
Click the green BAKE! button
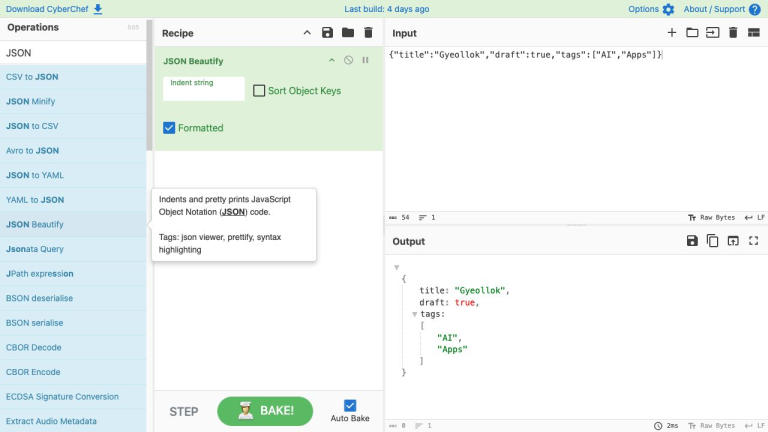tap(265, 411)
